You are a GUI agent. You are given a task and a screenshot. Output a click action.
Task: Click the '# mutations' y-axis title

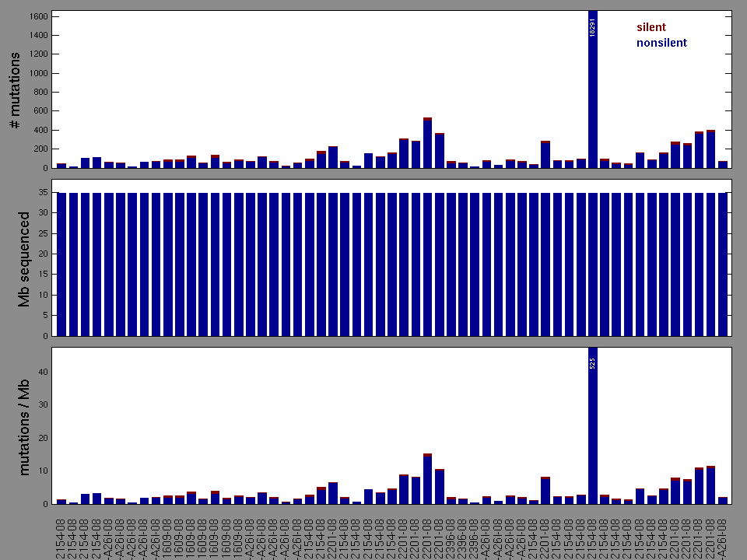(16, 91)
